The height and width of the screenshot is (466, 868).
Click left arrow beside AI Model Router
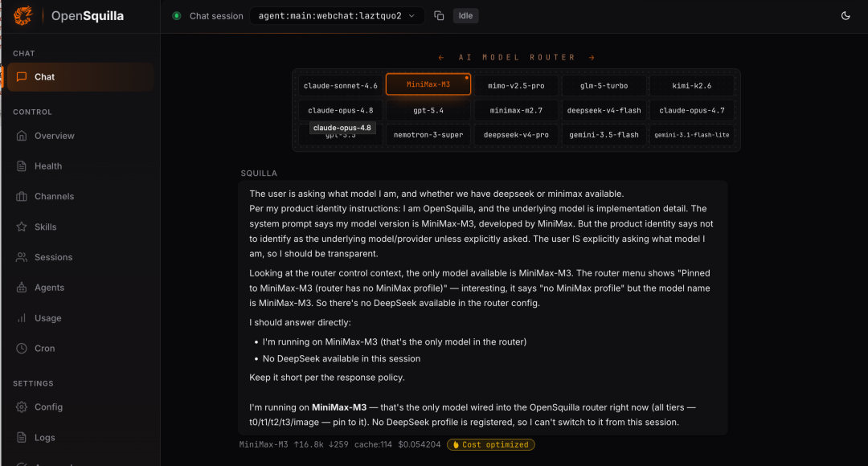click(x=441, y=58)
